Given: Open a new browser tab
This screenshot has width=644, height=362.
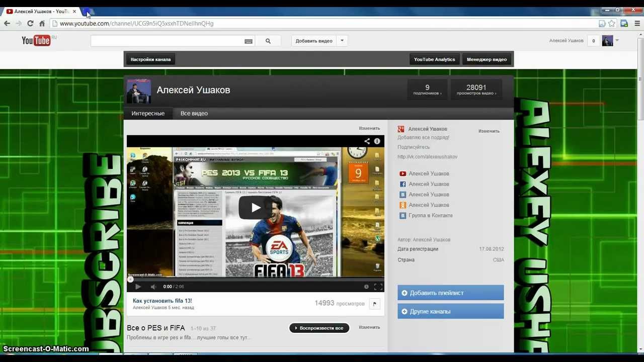Looking at the screenshot, I should coord(87,12).
